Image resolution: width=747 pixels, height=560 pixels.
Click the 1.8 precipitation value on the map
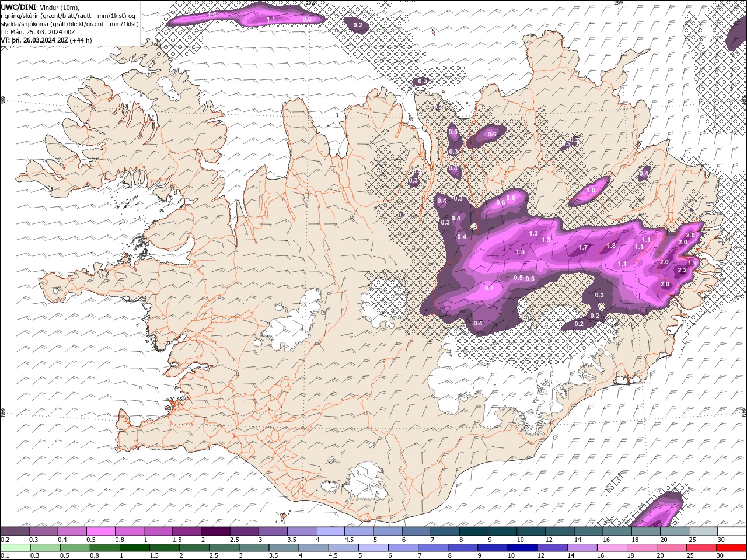point(611,246)
